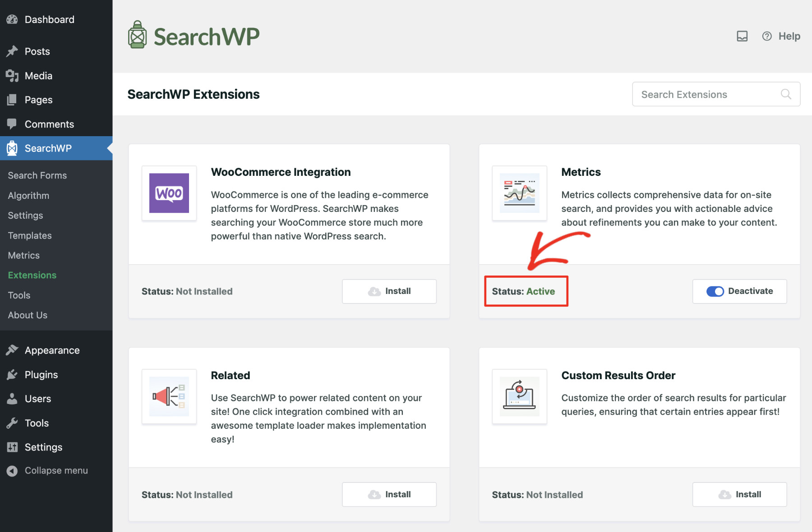
Task: Click the SearchWP lantern logo in header
Action: point(137,35)
